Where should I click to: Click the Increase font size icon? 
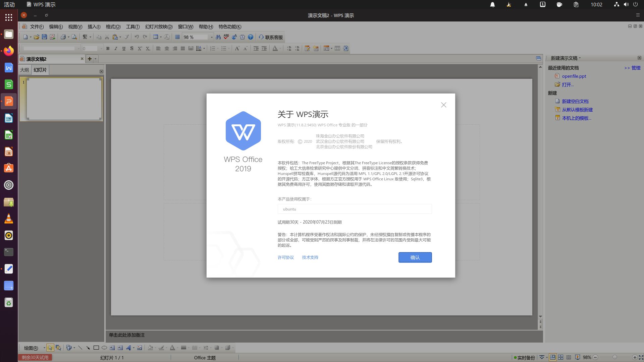237,49
